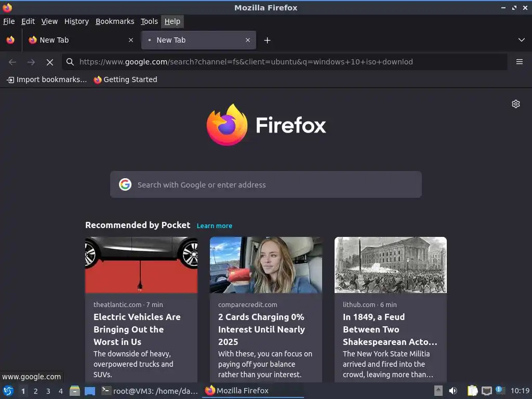The width and height of the screenshot is (532, 399).
Task: Switch to workspace 1
Action: click(23, 391)
